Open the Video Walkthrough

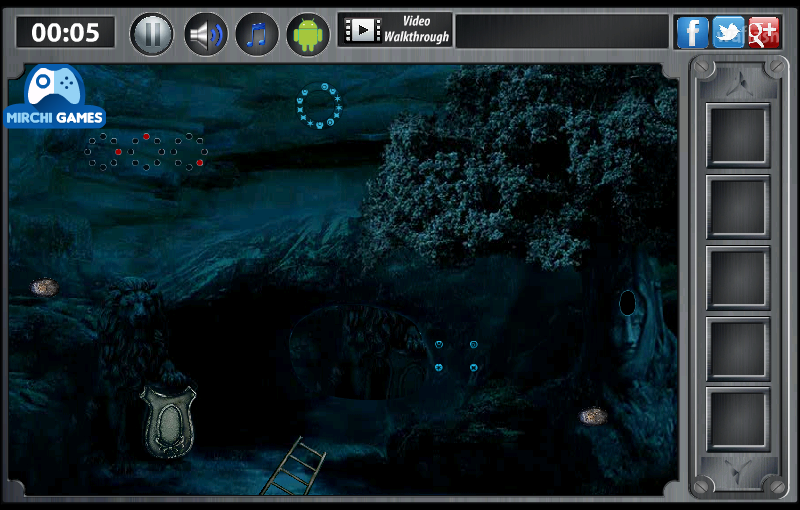click(395, 30)
